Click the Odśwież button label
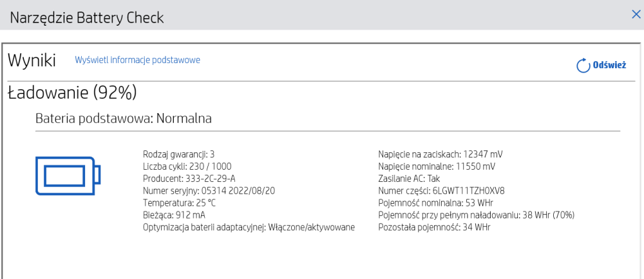The image size is (644, 279). coord(609,65)
